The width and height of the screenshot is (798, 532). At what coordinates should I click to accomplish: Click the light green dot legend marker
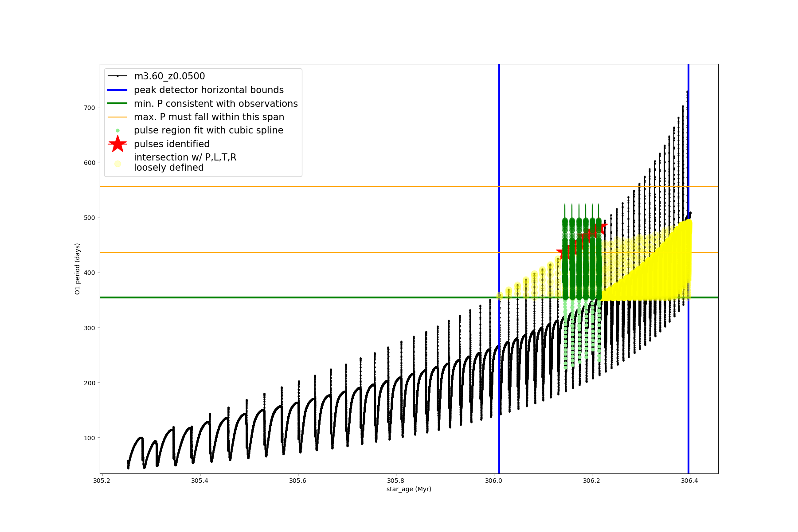coord(117,131)
